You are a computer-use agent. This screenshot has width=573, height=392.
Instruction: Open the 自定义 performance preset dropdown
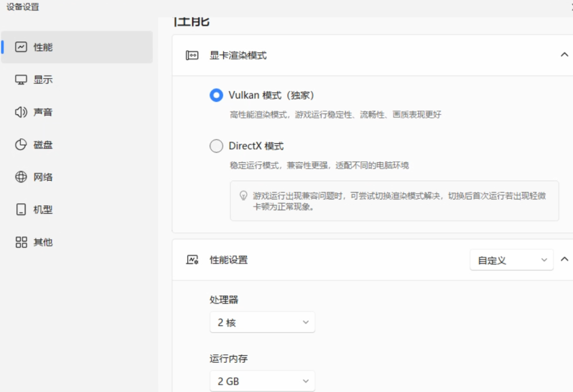(x=511, y=260)
